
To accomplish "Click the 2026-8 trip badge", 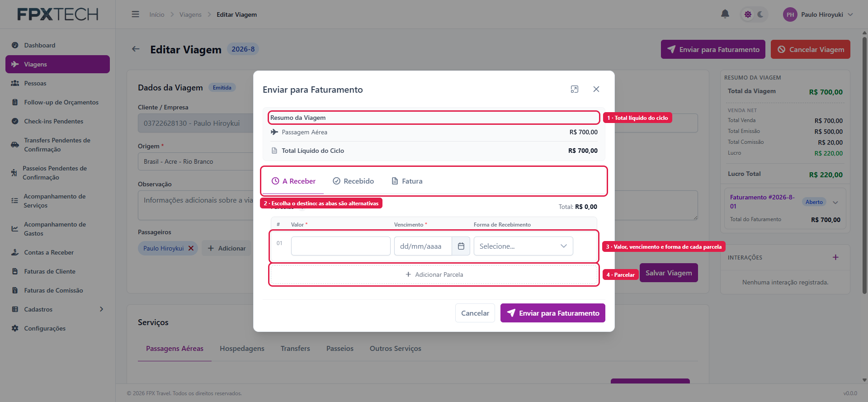I will click(243, 49).
